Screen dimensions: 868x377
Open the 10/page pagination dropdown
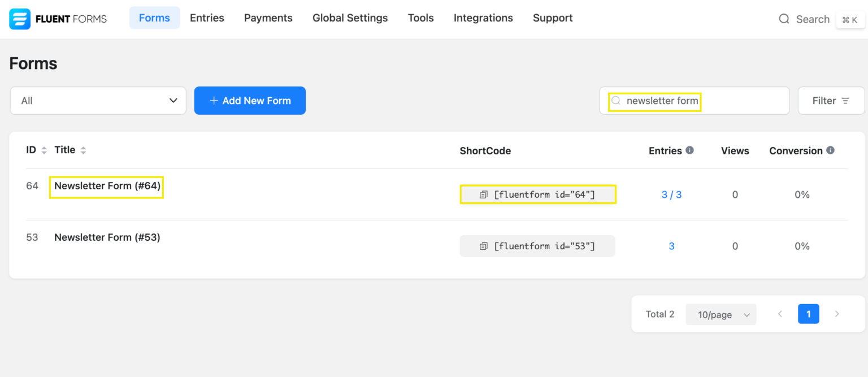click(x=721, y=314)
